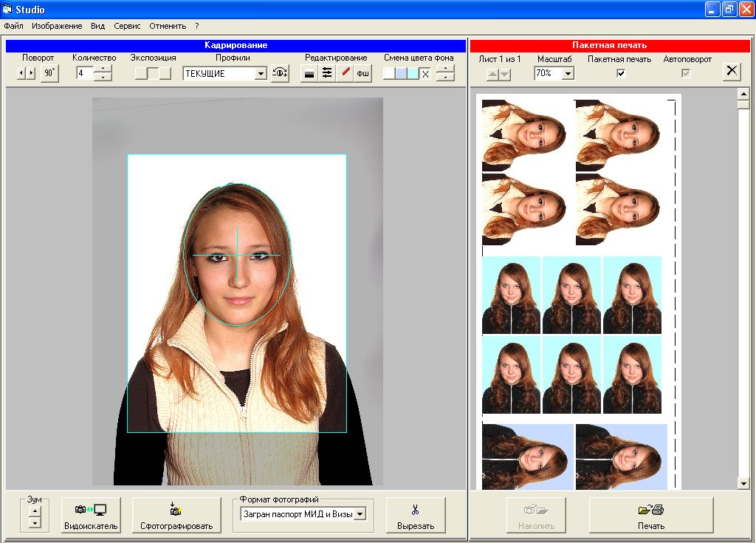Click the contrast icon in Редактирование section
The height and width of the screenshot is (543, 756).
[x=309, y=72]
